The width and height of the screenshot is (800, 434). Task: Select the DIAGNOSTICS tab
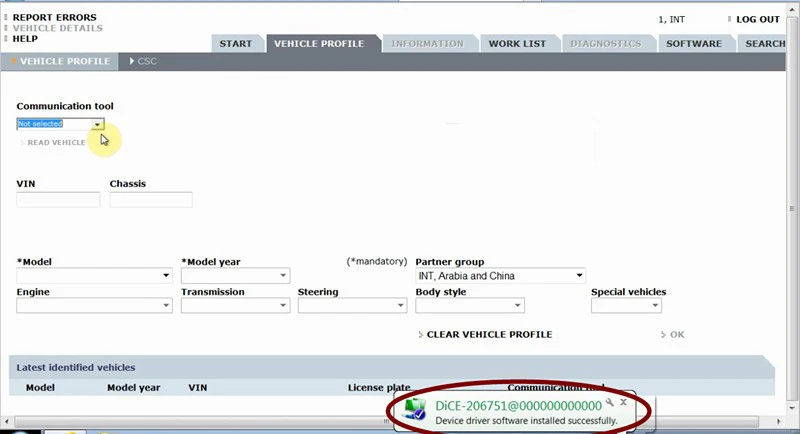coord(606,44)
